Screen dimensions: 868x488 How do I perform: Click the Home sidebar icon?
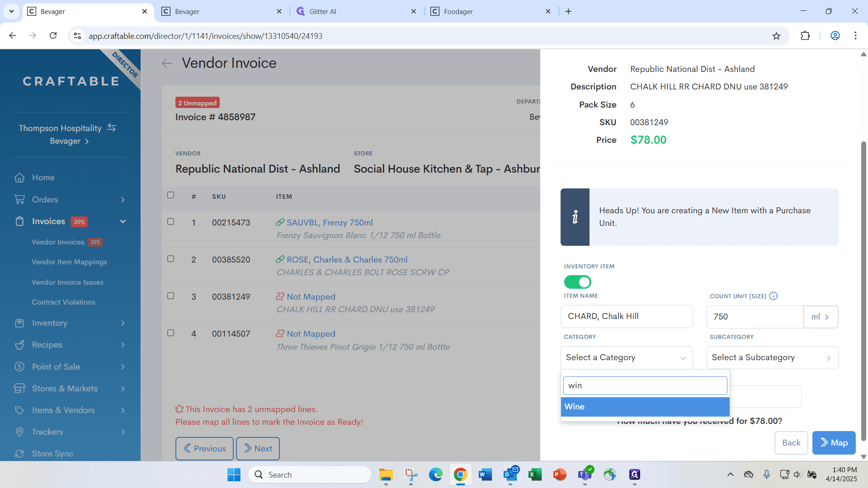(x=19, y=178)
